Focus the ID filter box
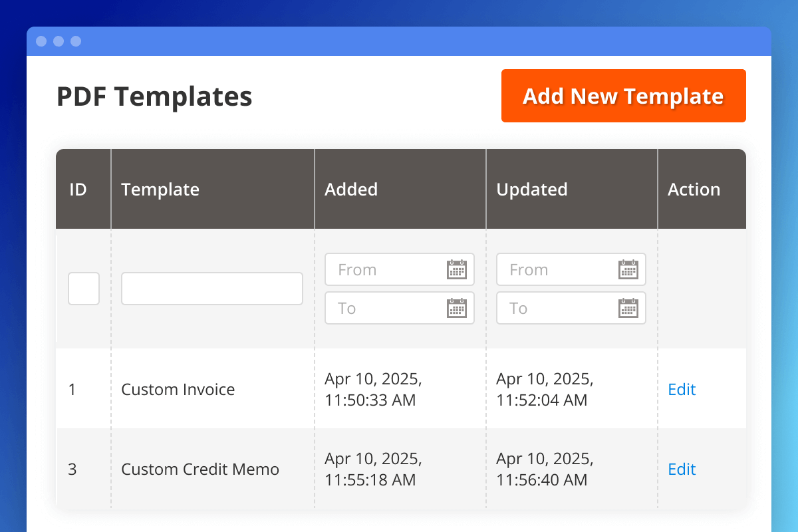The width and height of the screenshot is (798, 532). (84, 289)
